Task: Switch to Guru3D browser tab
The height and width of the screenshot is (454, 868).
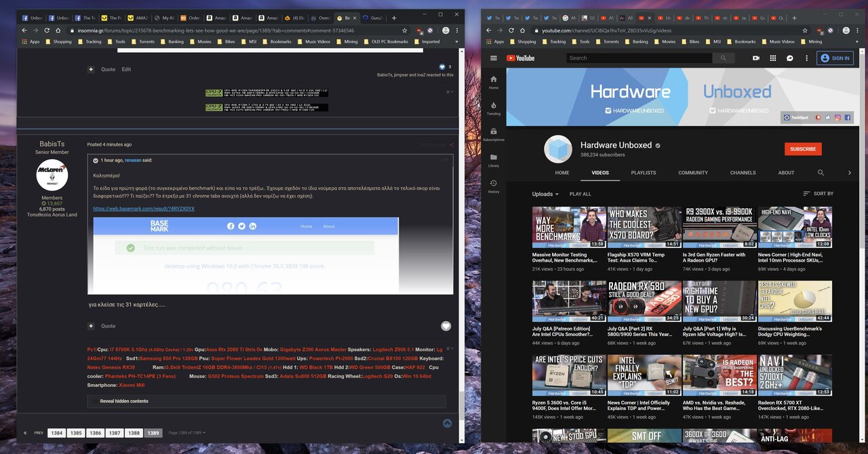Action: tap(373, 18)
